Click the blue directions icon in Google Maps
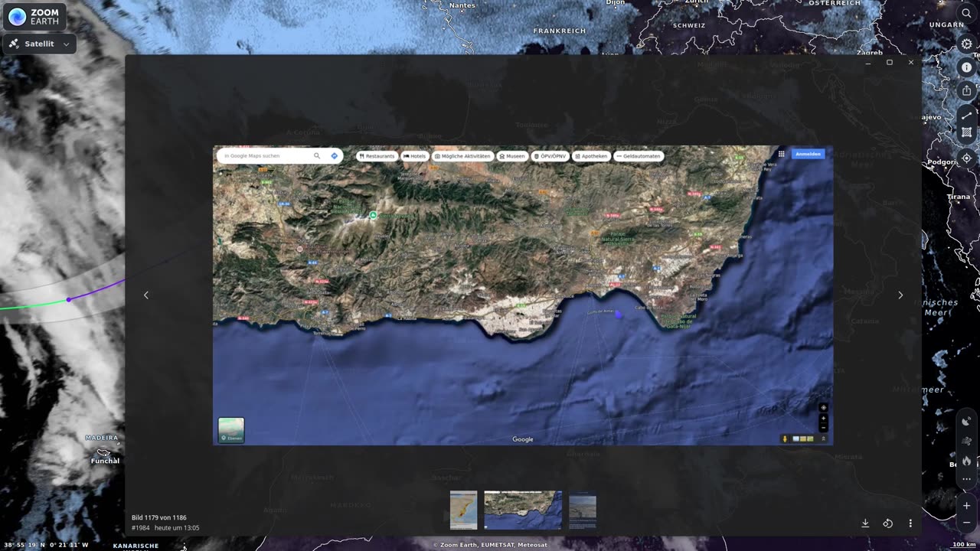The image size is (980, 551). 335,156
